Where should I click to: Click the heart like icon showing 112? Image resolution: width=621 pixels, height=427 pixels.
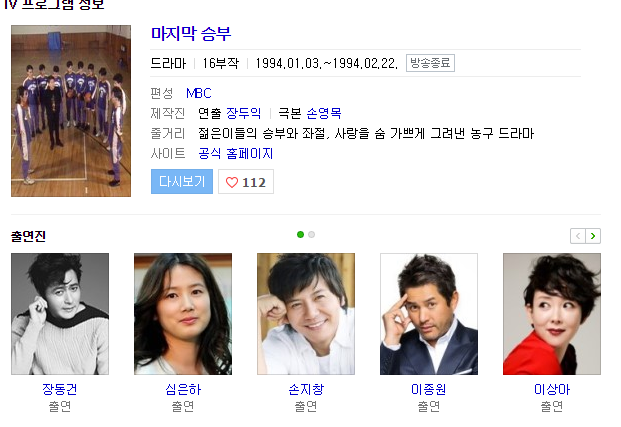click(x=232, y=182)
